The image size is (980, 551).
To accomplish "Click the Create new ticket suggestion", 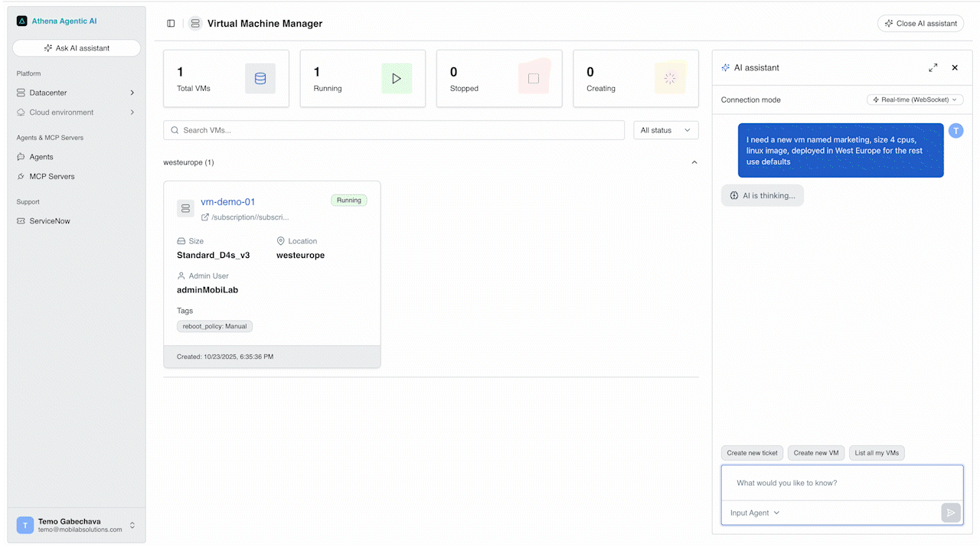I will point(752,453).
